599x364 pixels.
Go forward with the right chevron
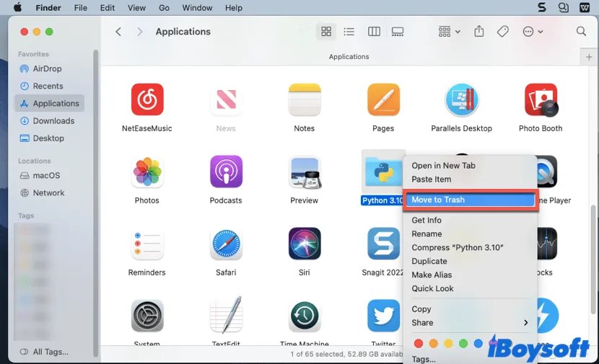point(140,32)
